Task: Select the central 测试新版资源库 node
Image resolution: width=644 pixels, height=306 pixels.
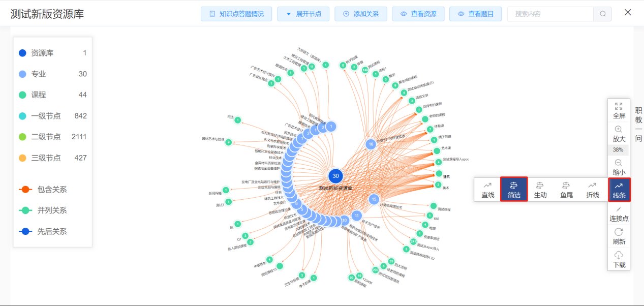Action: (x=335, y=176)
